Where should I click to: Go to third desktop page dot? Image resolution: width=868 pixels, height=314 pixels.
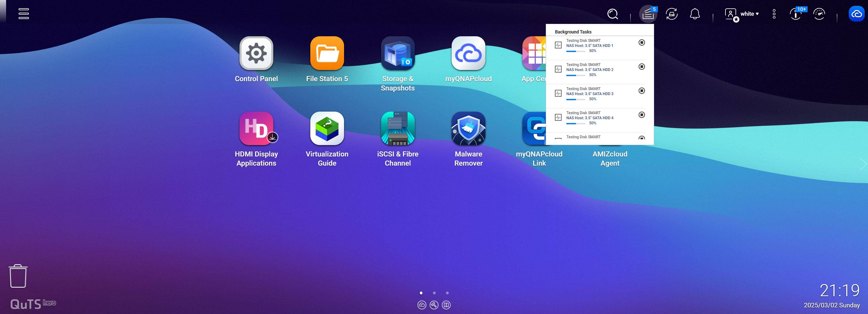[x=447, y=293]
